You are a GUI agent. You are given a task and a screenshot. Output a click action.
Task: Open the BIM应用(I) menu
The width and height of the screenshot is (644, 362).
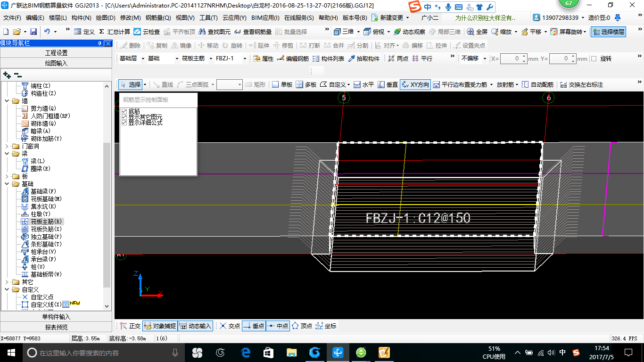[265, 18]
